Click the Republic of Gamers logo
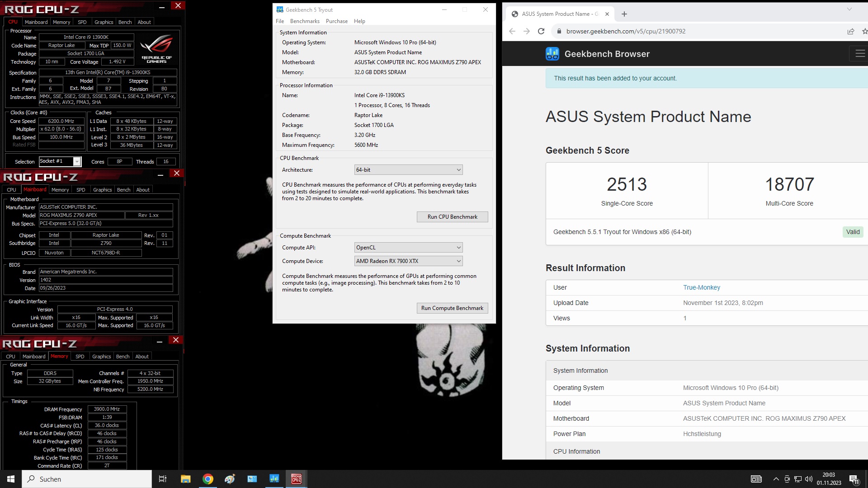Screen dimensions: 868x488 pyautogui.click(x=156, y=49)
